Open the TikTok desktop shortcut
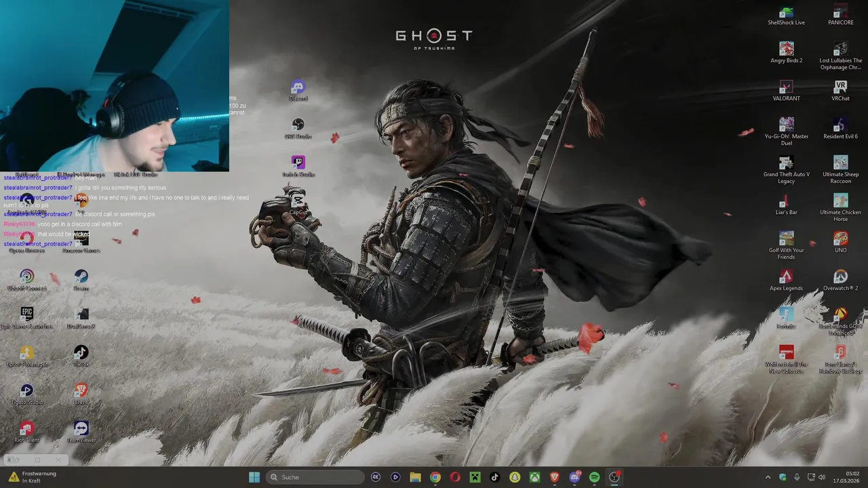Viewport: 868px width, 488px height. click(x=81, y=356)
